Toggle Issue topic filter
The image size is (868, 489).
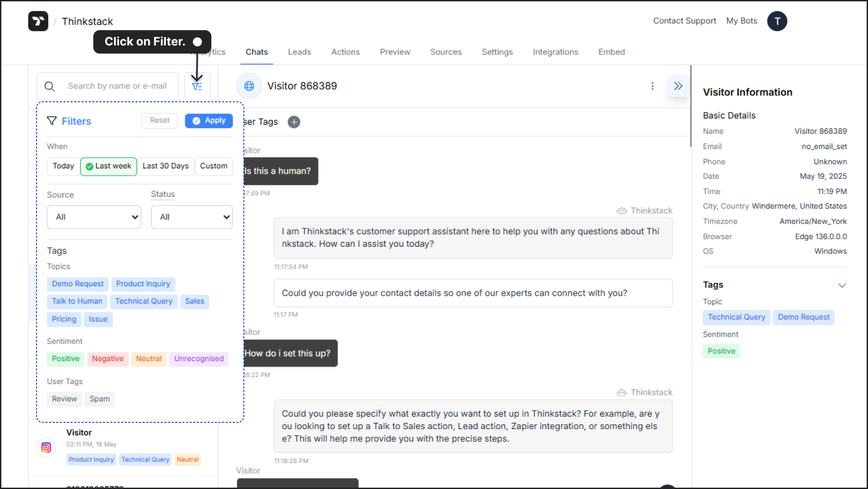pyautogui.click(x=98, y=319)
